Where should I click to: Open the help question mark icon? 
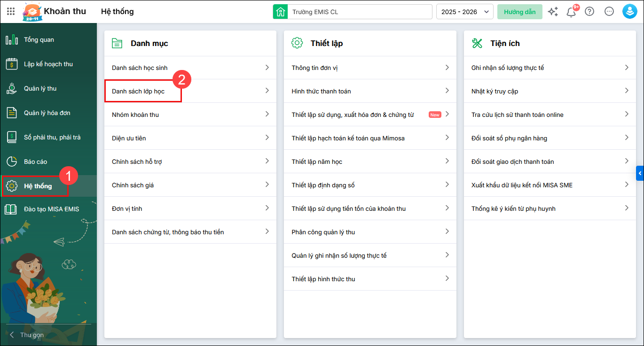[x=589, y=12]
